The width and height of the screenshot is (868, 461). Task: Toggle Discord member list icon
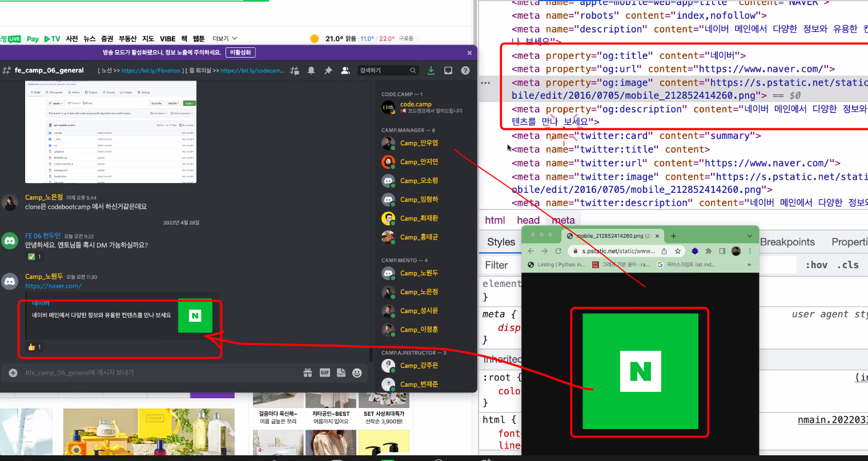[345, 70]
